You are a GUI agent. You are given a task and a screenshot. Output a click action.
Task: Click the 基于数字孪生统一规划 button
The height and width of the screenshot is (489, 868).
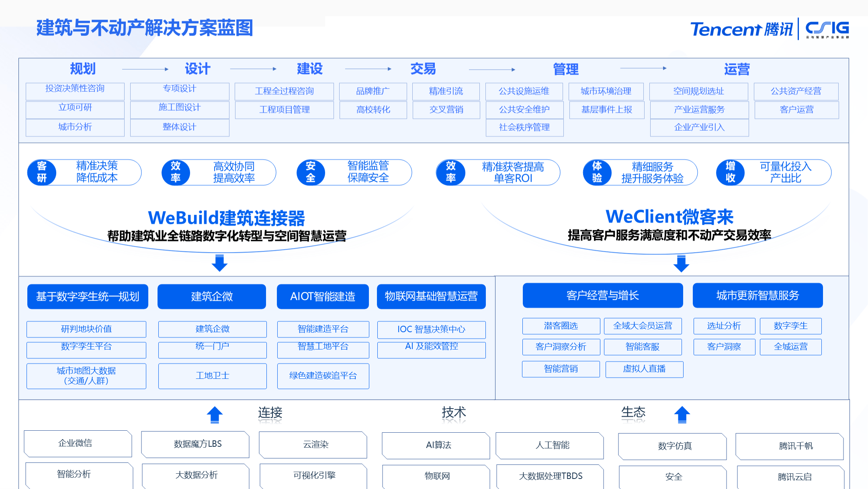[88, 297]
